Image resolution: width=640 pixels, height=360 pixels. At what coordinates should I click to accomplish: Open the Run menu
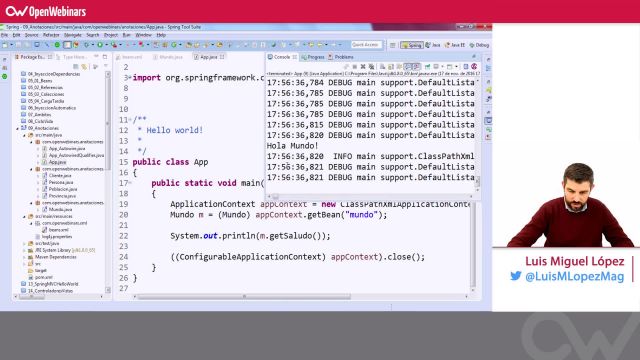coord(127,35)
